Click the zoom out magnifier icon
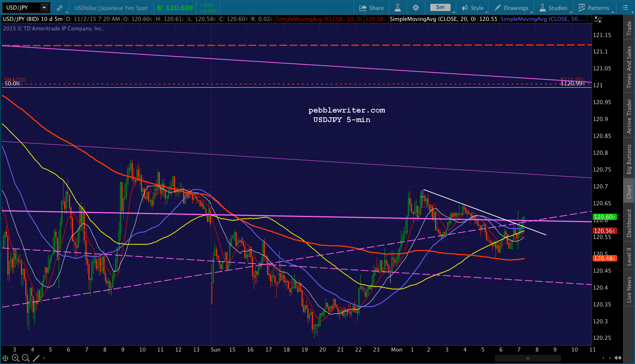Image resolution: width=635 pixels, height=364 pixels. [26, 358]
